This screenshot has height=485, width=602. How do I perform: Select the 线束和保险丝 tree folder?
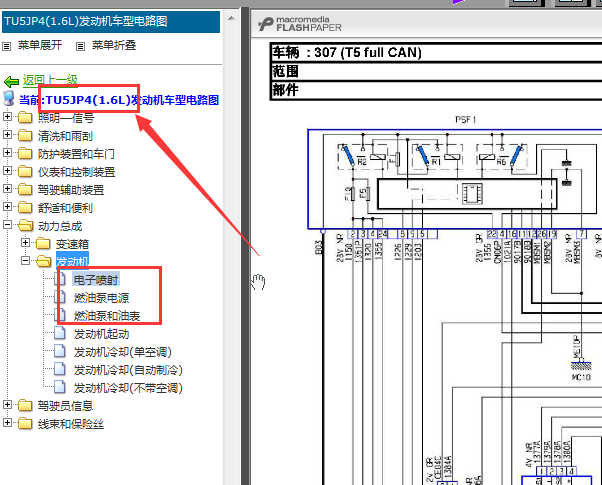coord(71,424)
